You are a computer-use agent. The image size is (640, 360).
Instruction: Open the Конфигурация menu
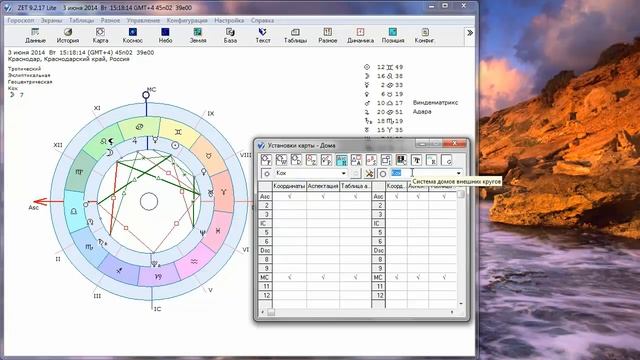tap(187, 20)
